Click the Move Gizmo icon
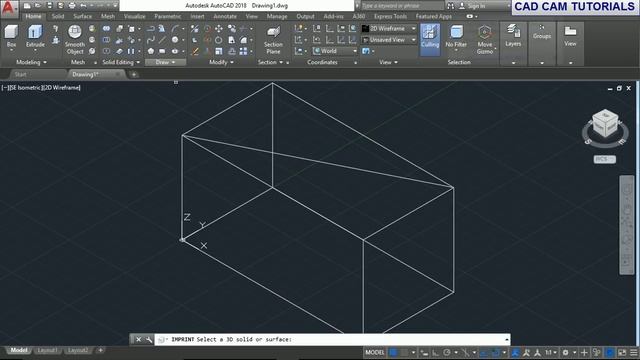Screen dimensions: 640x360 point(484,40)
